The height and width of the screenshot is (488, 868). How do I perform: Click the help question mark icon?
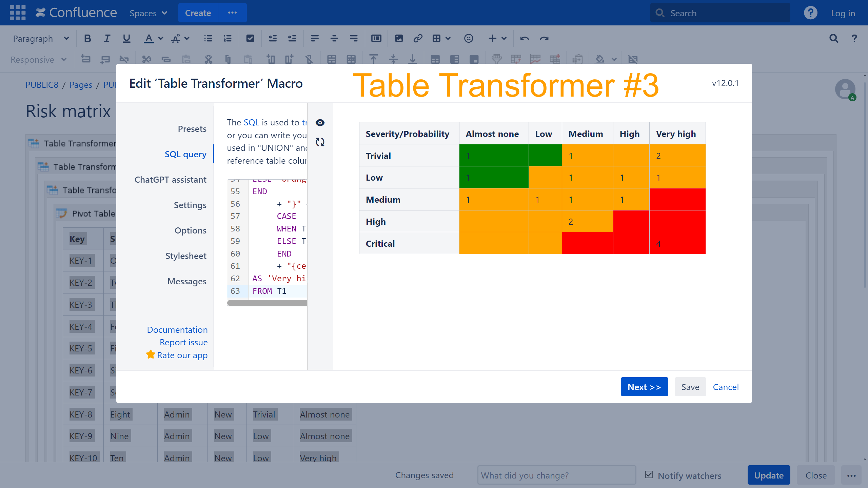[810, 13]
